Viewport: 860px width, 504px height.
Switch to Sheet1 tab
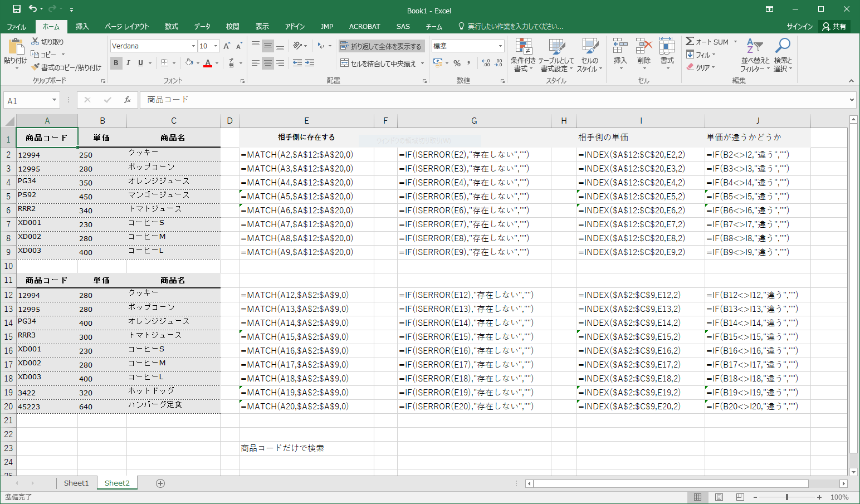[x=76, y=483]
